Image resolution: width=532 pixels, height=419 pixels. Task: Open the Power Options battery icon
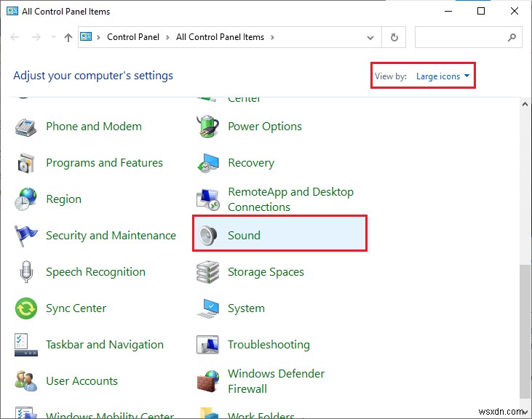208,126
